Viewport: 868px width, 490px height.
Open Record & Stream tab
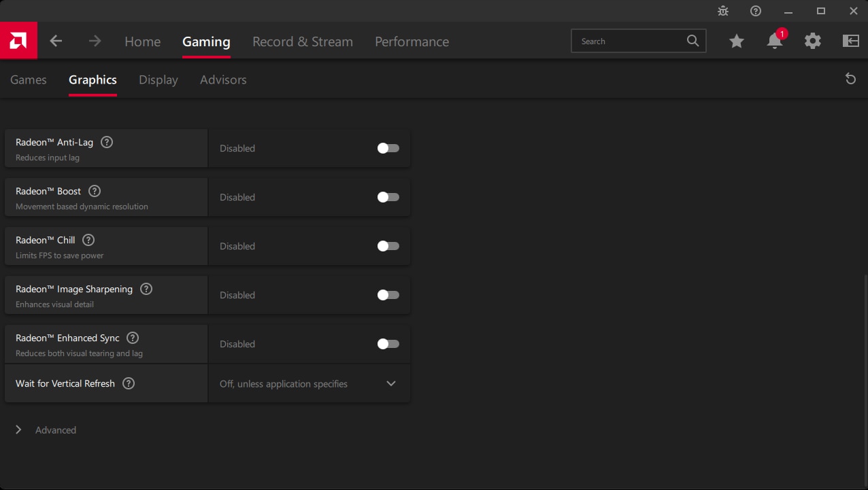click(x=303, y=41)
